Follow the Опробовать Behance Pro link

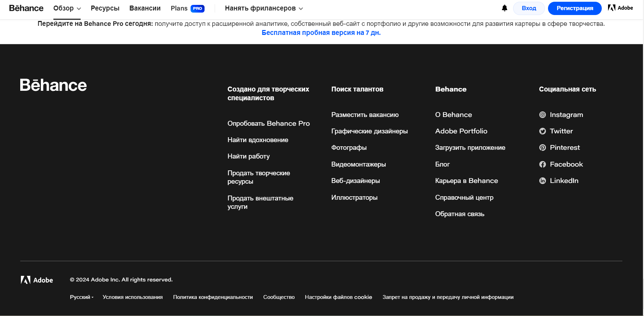click(x=268, y=123)
